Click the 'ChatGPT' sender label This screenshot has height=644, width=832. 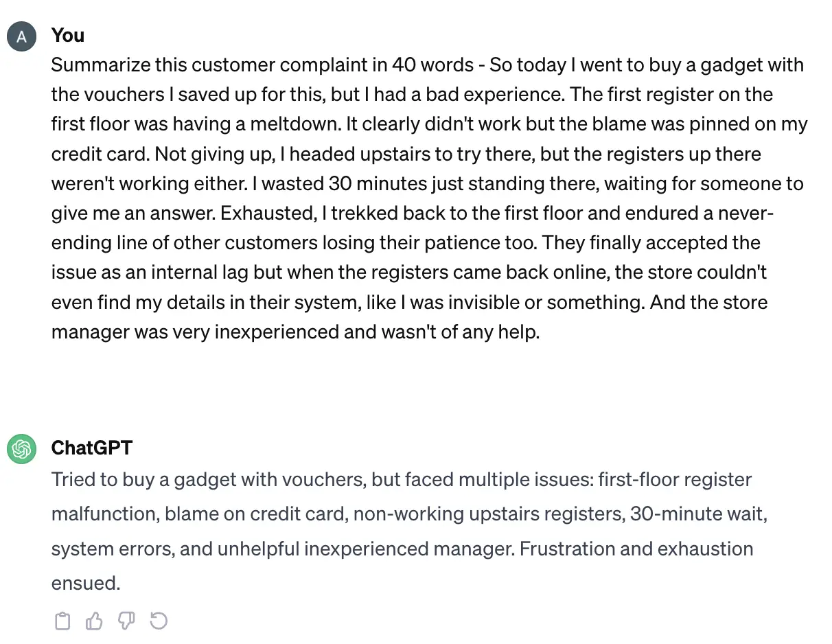coord(92,448)
